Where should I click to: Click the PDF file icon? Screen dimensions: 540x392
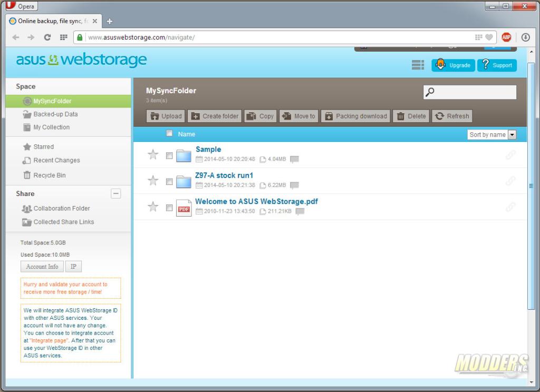(184, 208)
